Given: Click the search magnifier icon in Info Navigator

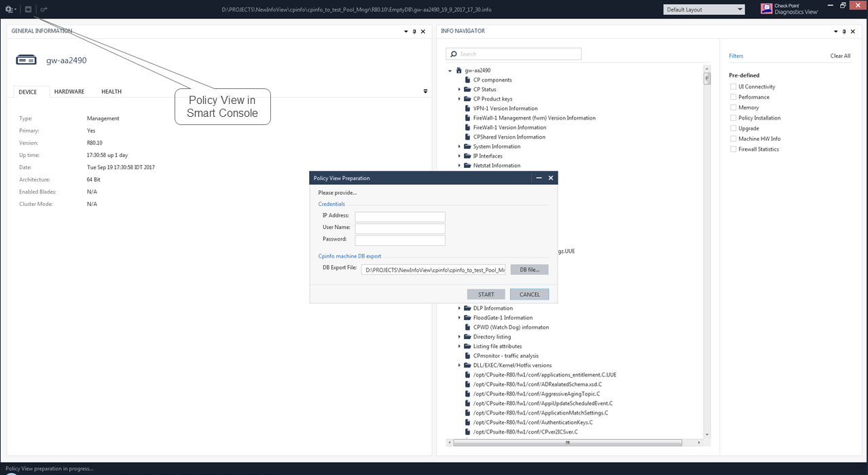Looking at the screenshot, I should [x=453, y=54].
